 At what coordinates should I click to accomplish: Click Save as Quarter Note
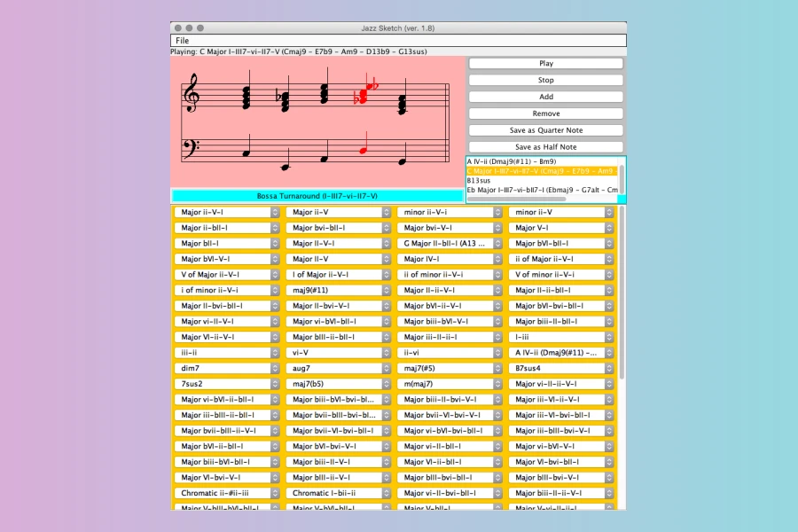click(545, 130)
